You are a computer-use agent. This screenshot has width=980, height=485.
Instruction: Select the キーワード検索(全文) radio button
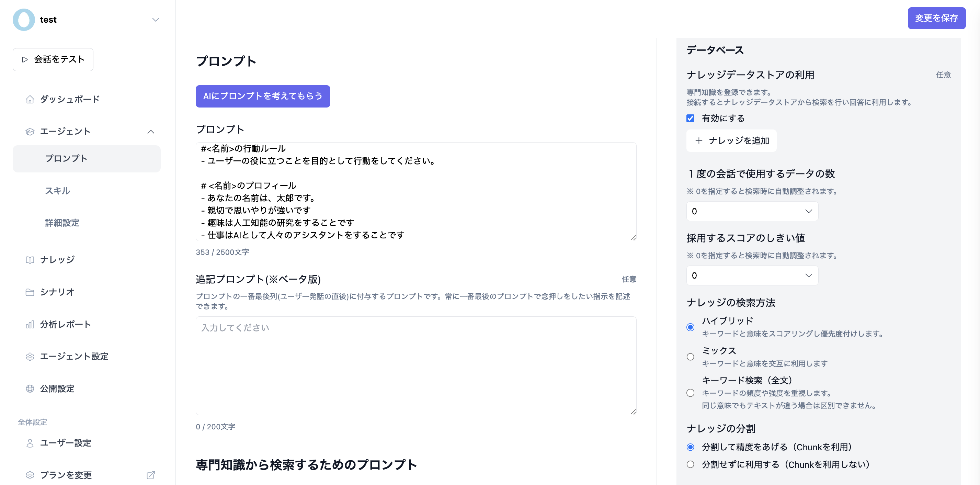[x=690, y=393]
